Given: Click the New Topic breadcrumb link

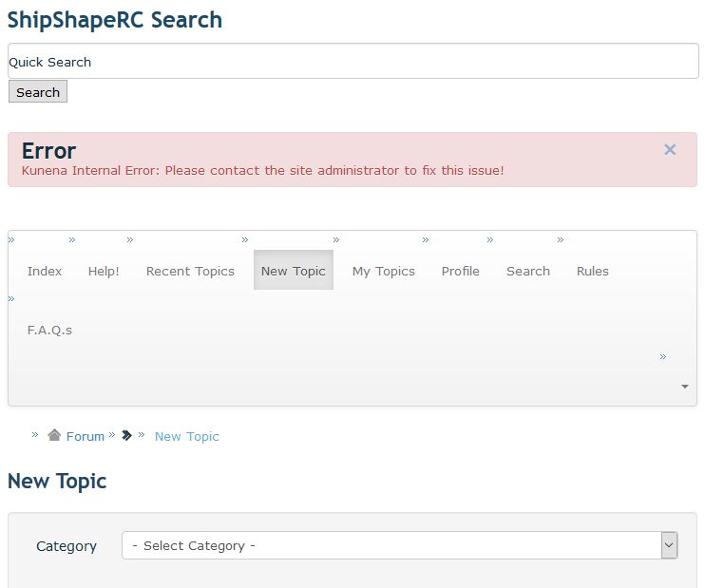Looking at the screenshot, I should [186, 437].
